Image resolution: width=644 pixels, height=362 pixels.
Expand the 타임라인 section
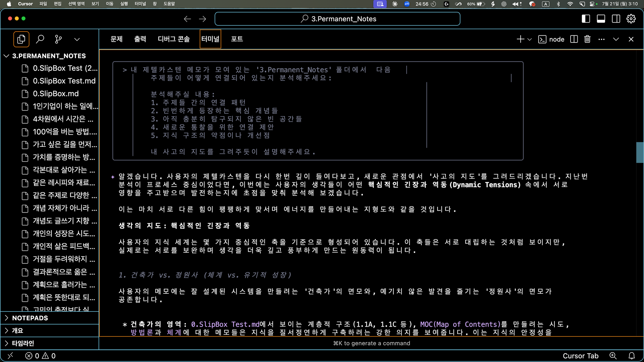click(x=50, y=343)
